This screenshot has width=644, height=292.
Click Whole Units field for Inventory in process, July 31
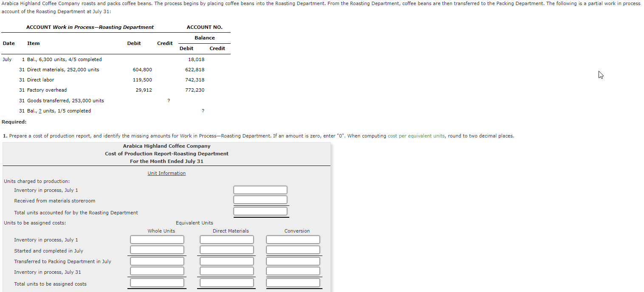[x=157, y=271]
